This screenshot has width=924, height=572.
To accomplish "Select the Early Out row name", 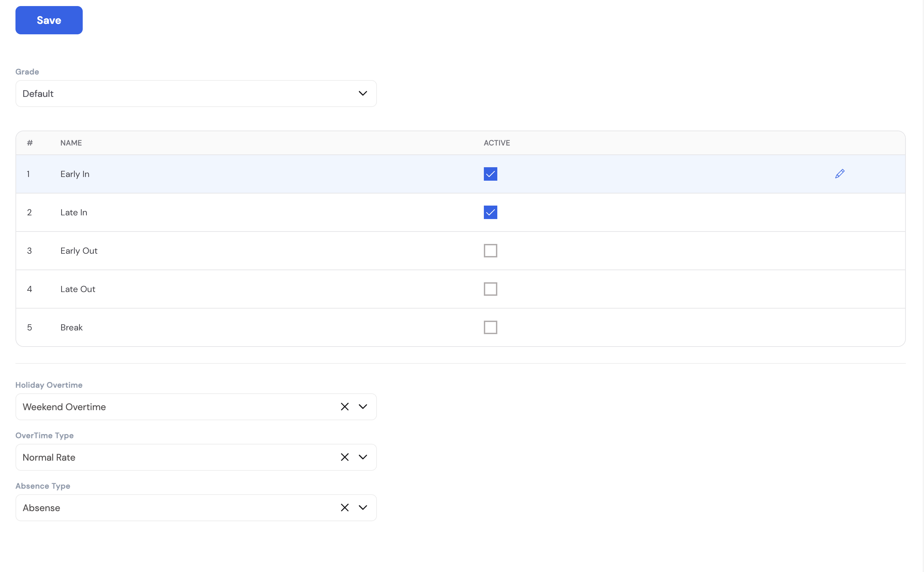I will pos(79,251).
